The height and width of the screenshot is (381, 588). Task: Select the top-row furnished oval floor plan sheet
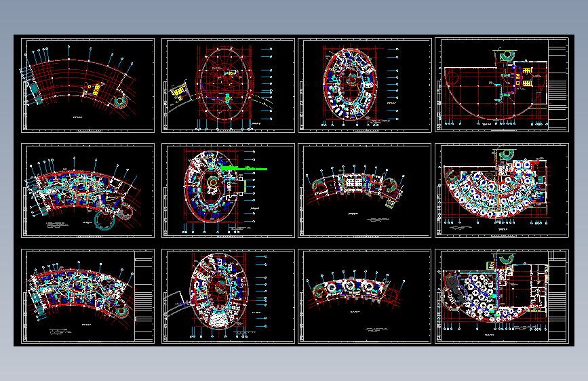(365, 85)
